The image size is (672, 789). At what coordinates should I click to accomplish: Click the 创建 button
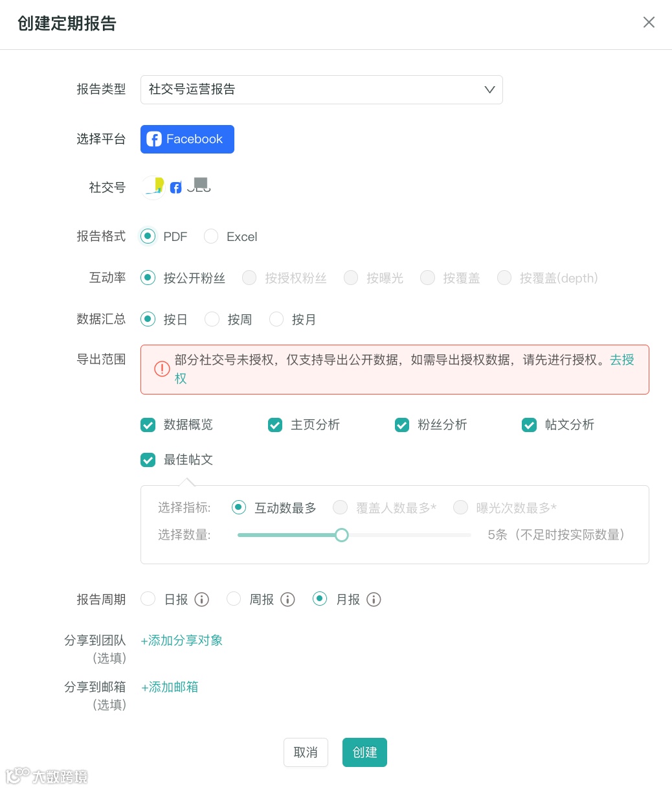tap(364, 753)
